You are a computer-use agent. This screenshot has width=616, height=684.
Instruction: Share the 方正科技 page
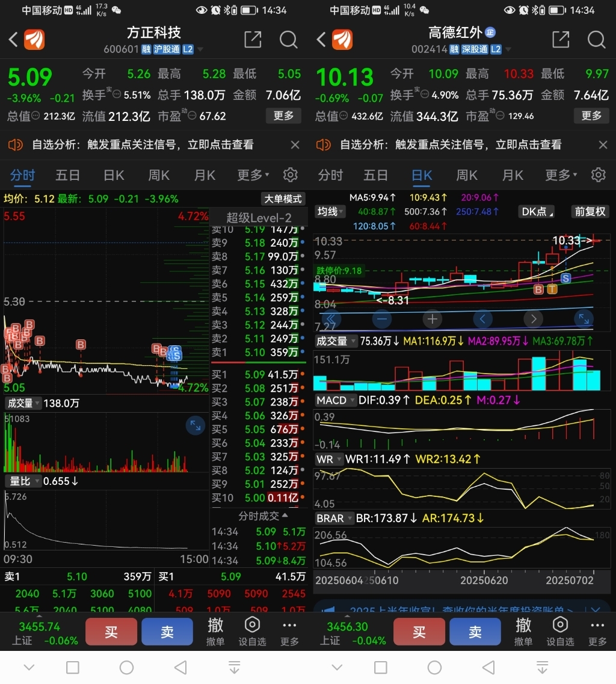click(253, 39)
